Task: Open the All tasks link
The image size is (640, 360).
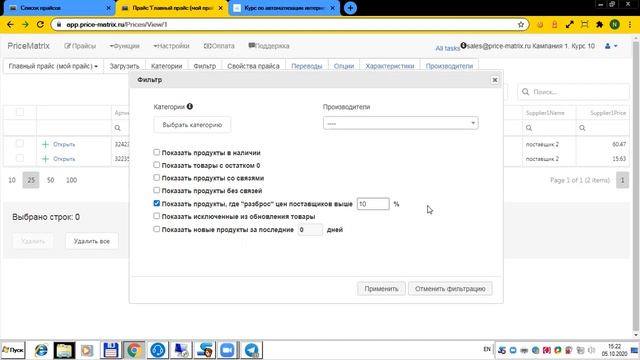Action: [x=447, y=48]
